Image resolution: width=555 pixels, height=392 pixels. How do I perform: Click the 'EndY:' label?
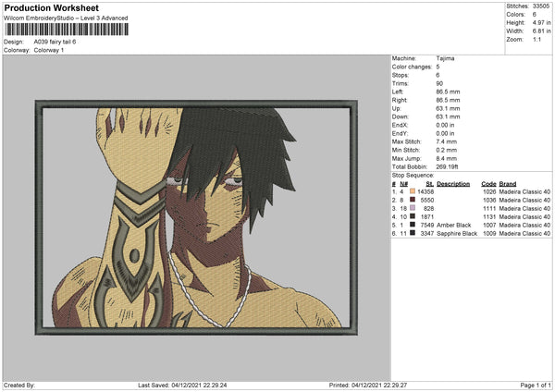pos(400,134)
